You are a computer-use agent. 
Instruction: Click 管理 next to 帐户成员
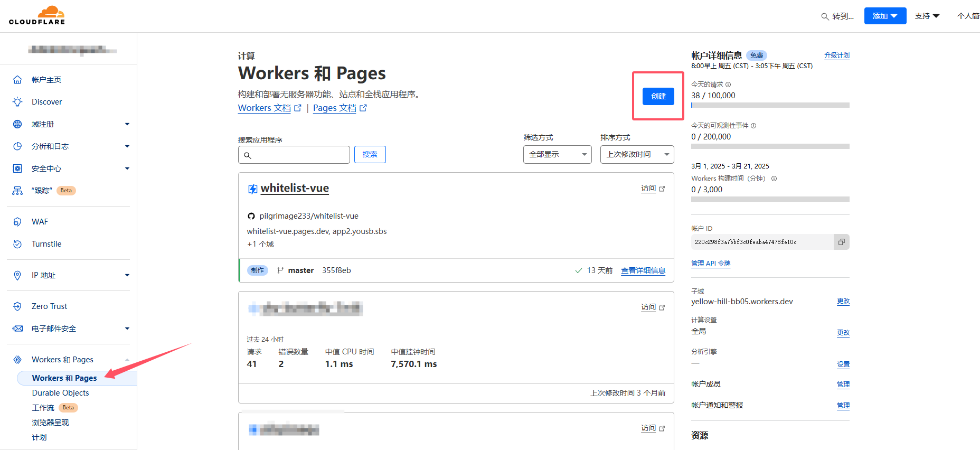843,385
